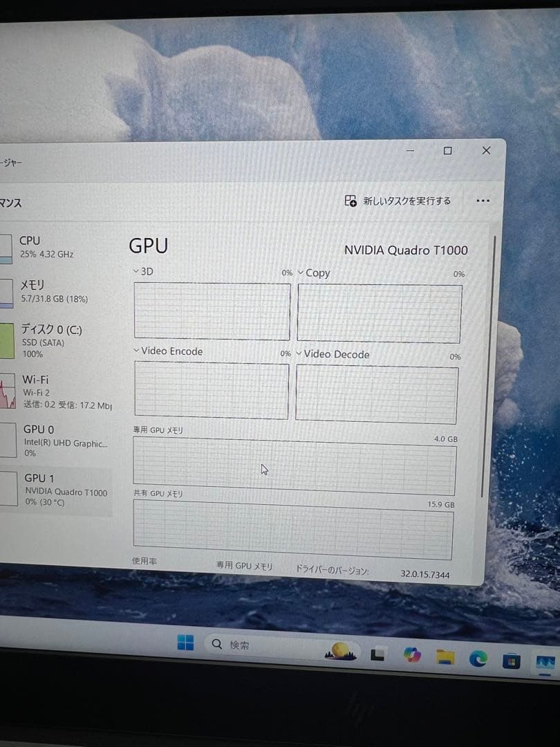This screenshot has height=747, width=560.
Task: Click the disk usage green thumbnail
Action: tap(7, 340)
